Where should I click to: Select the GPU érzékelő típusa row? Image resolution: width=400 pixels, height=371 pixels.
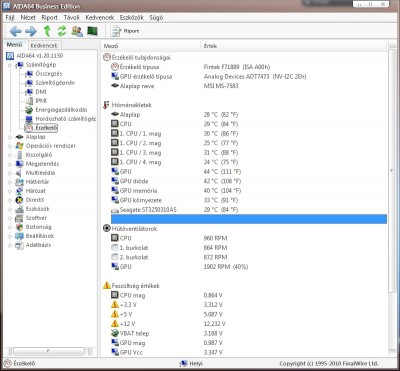point(249,76)
